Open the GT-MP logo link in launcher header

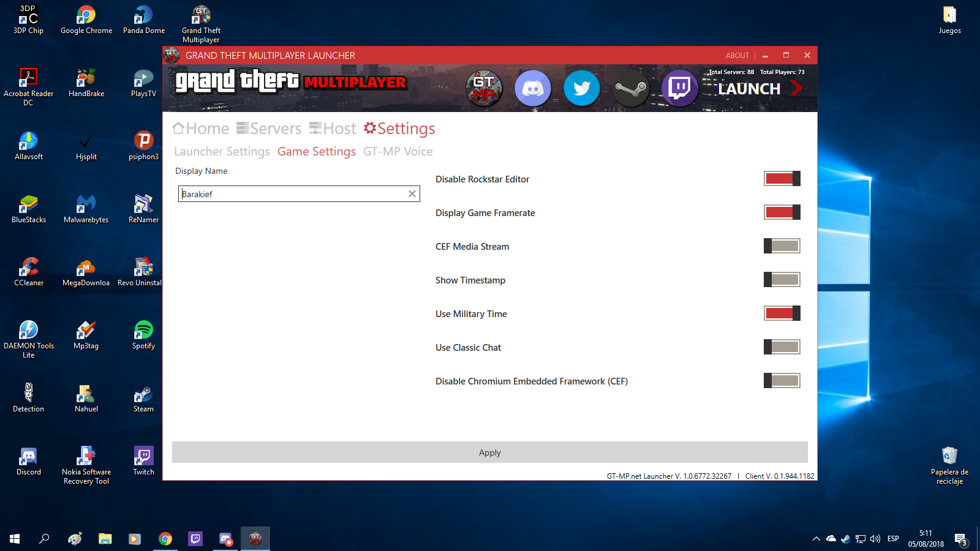(484, 88)
